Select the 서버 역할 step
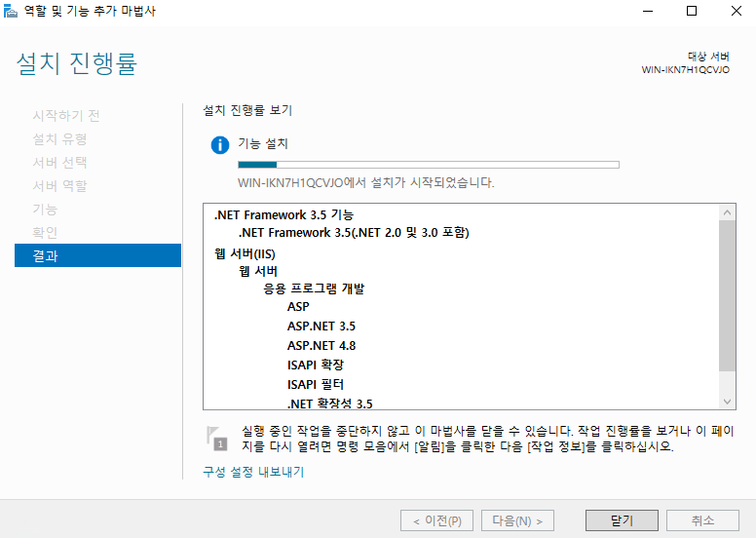 [x=59, y=186]
